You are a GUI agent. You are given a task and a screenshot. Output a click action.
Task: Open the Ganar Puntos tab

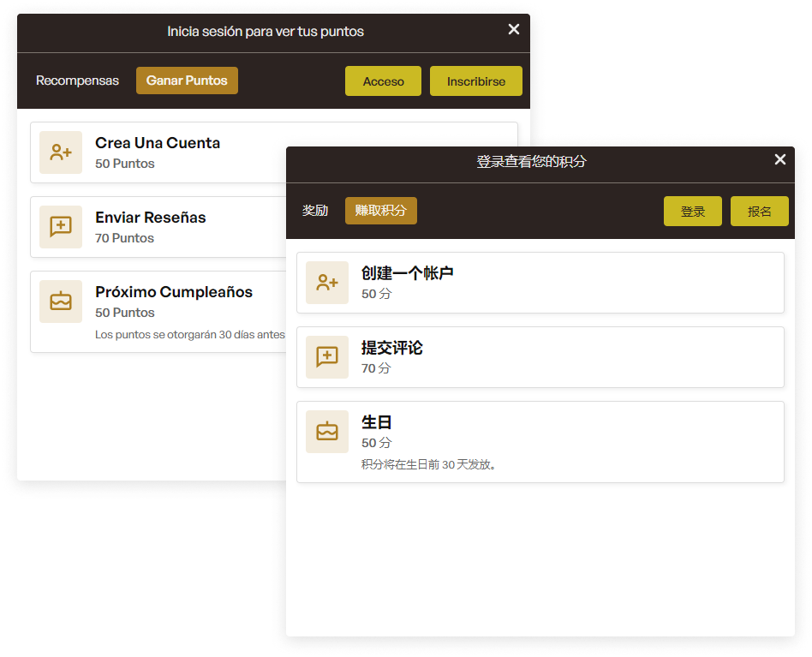tap(187, 80)
